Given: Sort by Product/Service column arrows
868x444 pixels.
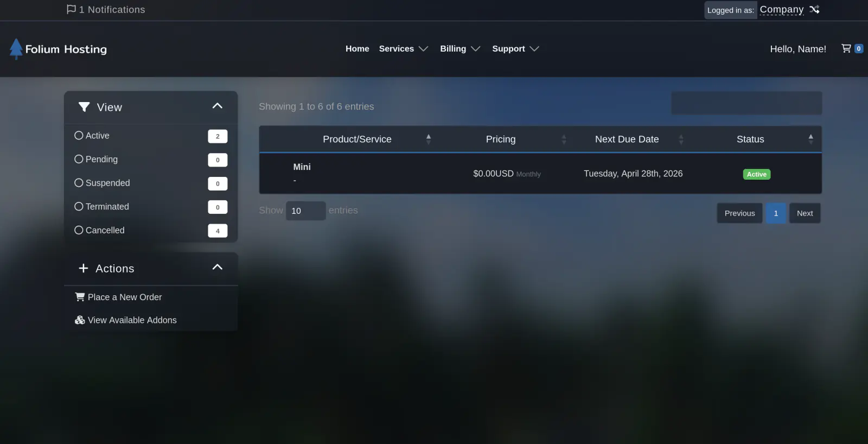Looking at the screenshot, I should (x=428, y=139).
